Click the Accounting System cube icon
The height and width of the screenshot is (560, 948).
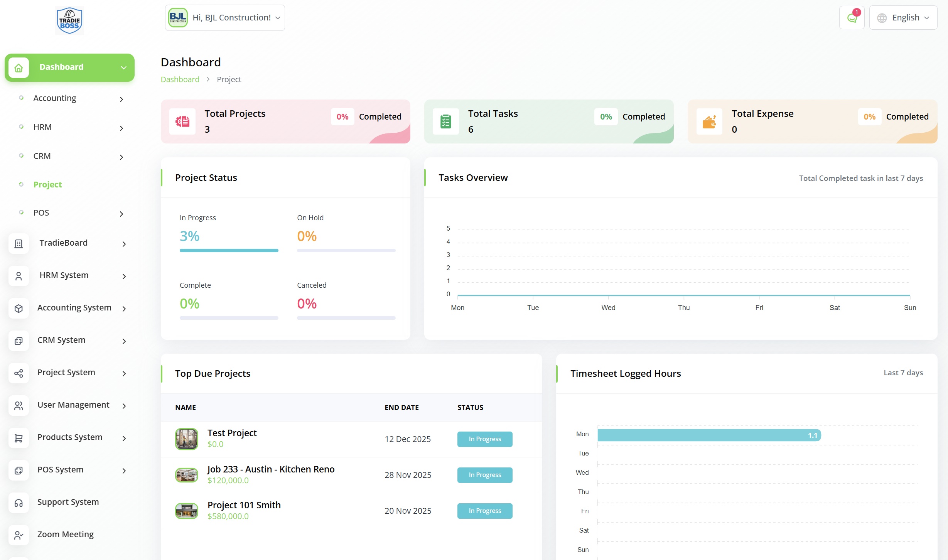coord(19,308)
